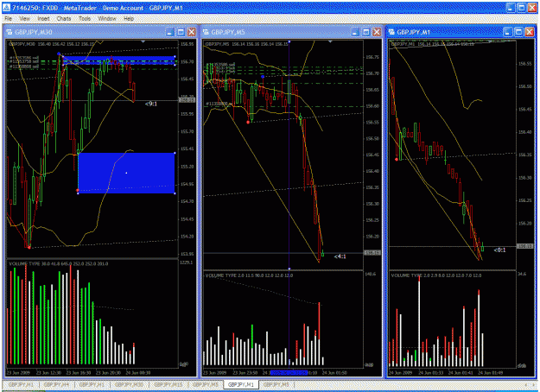
Task: Click the chart icon of GBPJPY,M30 window
Action: point(10,32)
